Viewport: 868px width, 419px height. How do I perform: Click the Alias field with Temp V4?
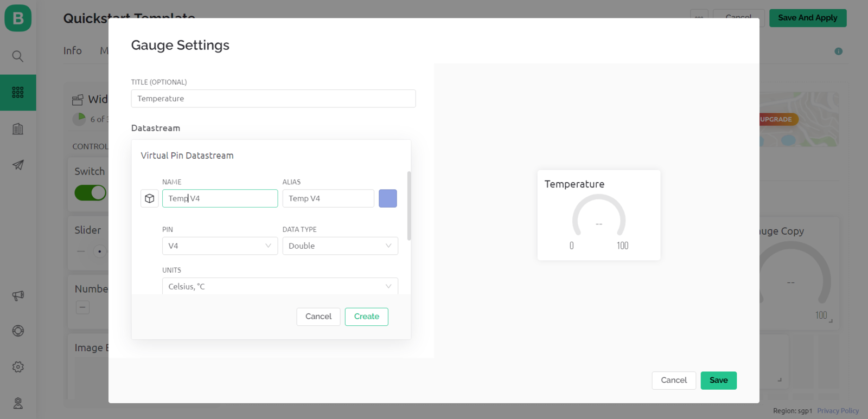(x=328, y=198)
